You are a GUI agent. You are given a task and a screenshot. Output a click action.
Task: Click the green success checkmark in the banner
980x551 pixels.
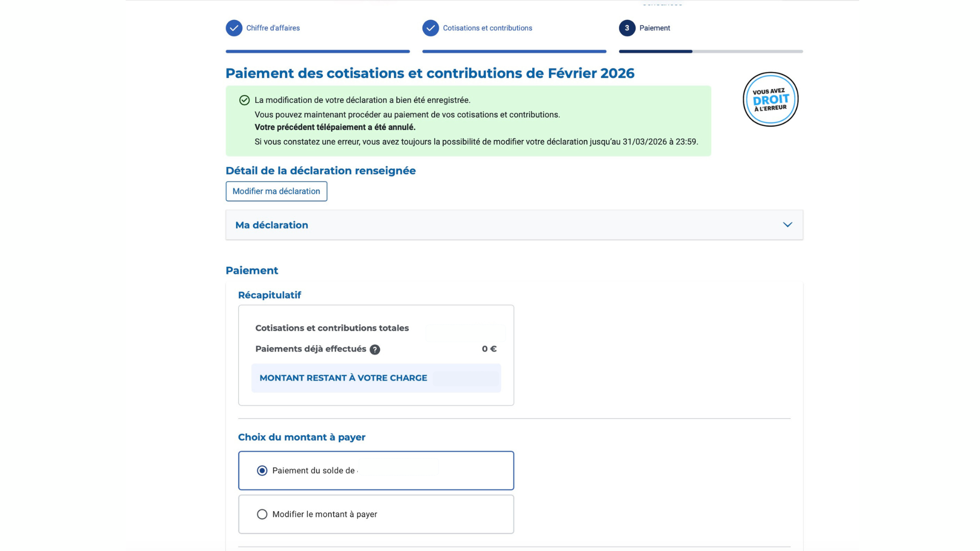click(x=244, y=100)
